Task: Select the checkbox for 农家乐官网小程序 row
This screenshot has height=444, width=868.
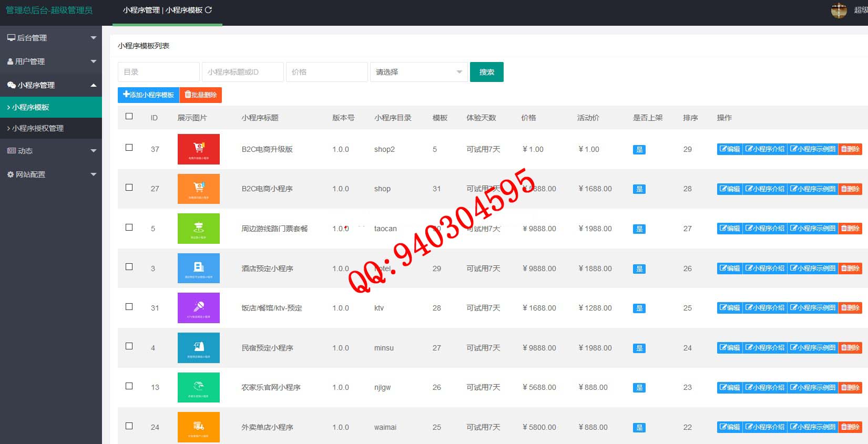Action: (129, 386)
